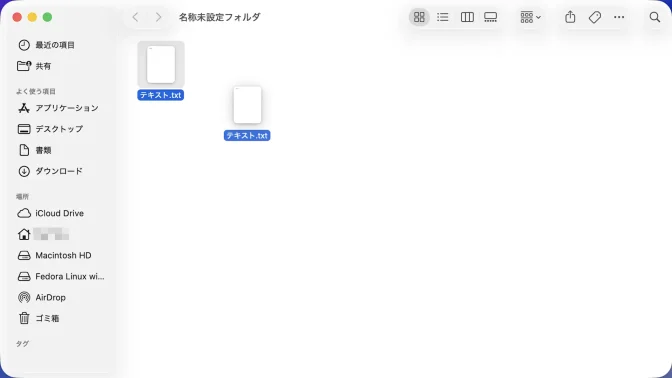Click the 場所 section header
The image size is (672, 378).
point(22,197)
